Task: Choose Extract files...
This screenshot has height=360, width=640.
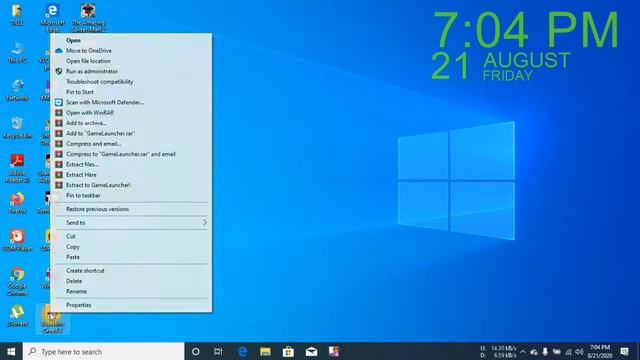Action: click(x=131, y=164)
